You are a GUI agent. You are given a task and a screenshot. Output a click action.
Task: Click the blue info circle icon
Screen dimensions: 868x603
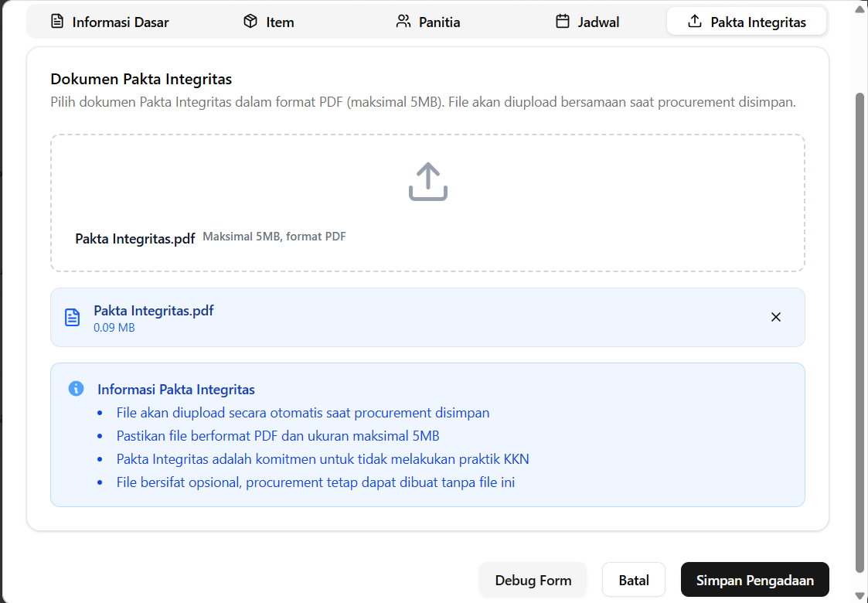click(76, 388)
